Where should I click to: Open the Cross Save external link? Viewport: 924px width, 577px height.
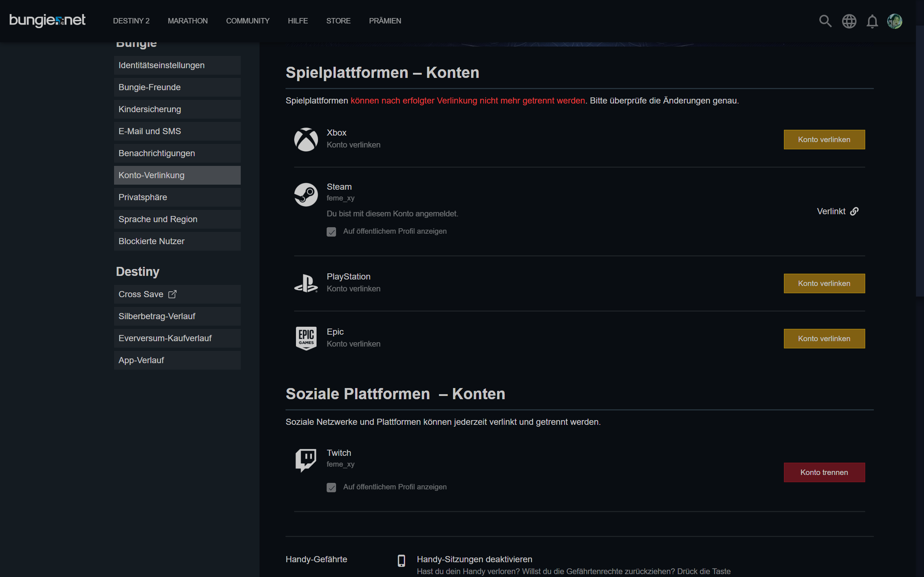[147, 294]
